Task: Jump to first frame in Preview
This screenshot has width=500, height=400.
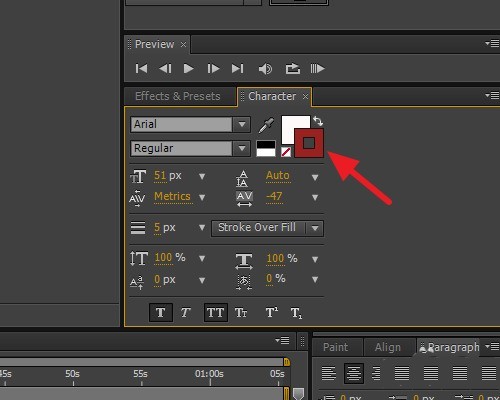Action: (x=141, y=69)
